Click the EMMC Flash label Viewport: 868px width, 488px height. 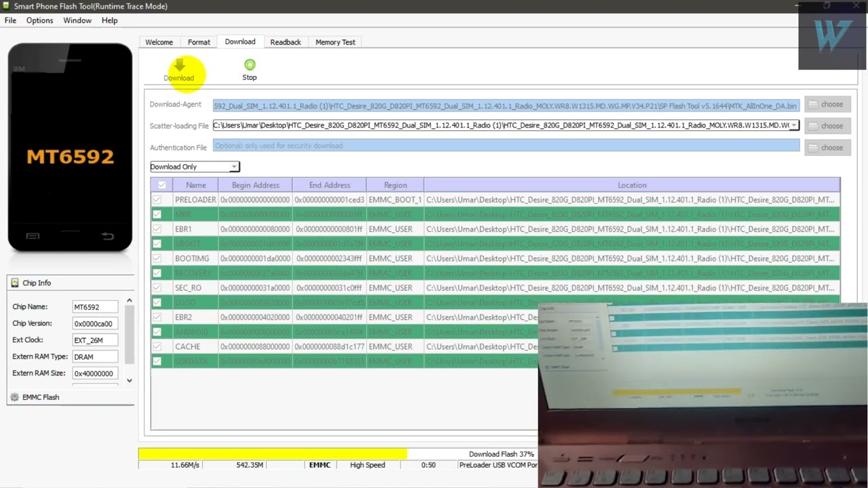[41, 397]
